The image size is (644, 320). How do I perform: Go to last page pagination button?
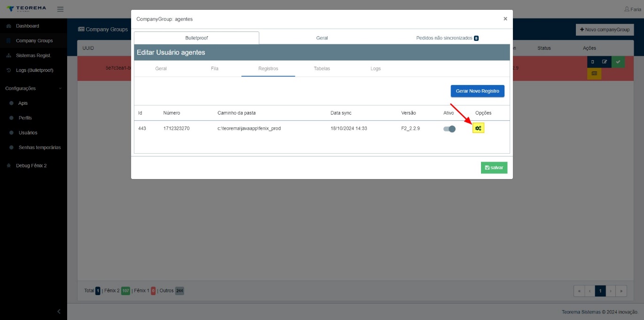pyautogui.click(x=621, y=291)
